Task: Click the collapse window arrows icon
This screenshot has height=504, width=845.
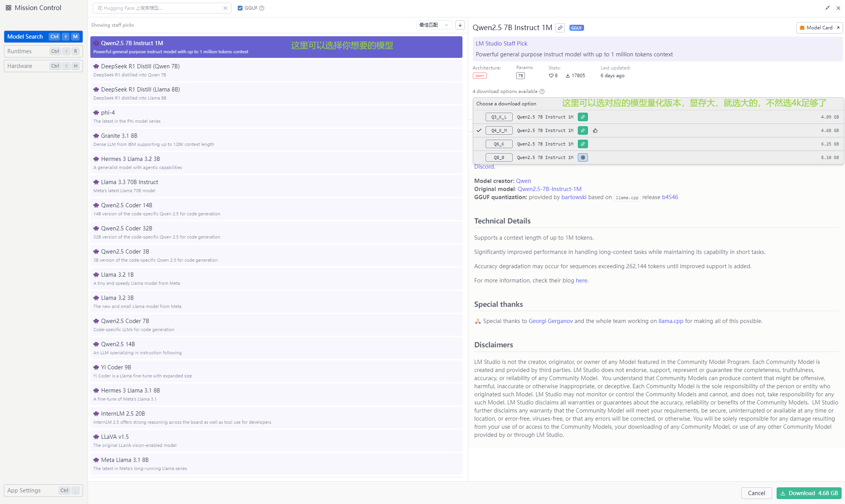Action: point(828,8)
